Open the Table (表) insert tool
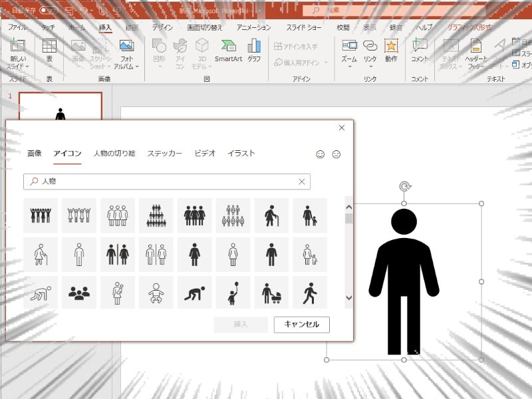Screen dimensions: 532x399 click(49, 51)
